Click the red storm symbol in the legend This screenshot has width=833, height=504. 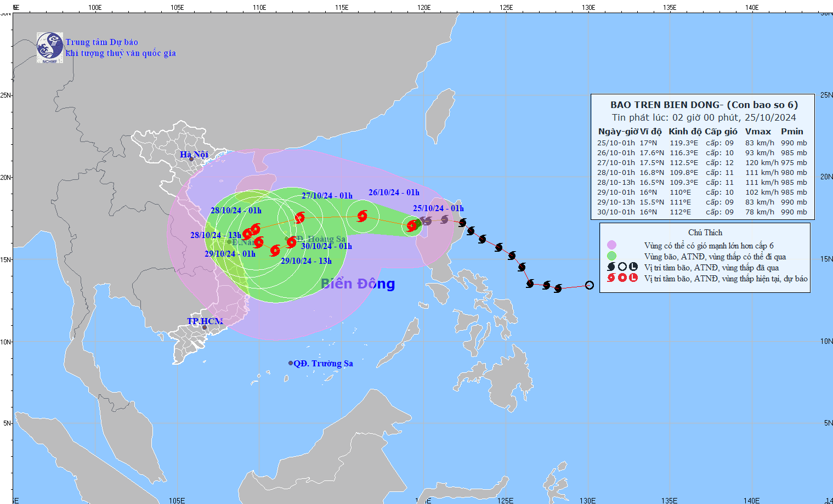611,278
